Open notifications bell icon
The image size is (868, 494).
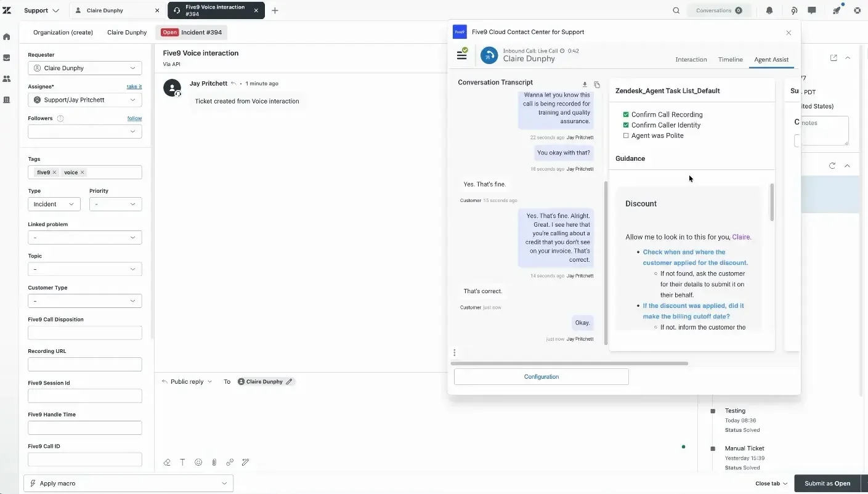(x=769, y=10)
